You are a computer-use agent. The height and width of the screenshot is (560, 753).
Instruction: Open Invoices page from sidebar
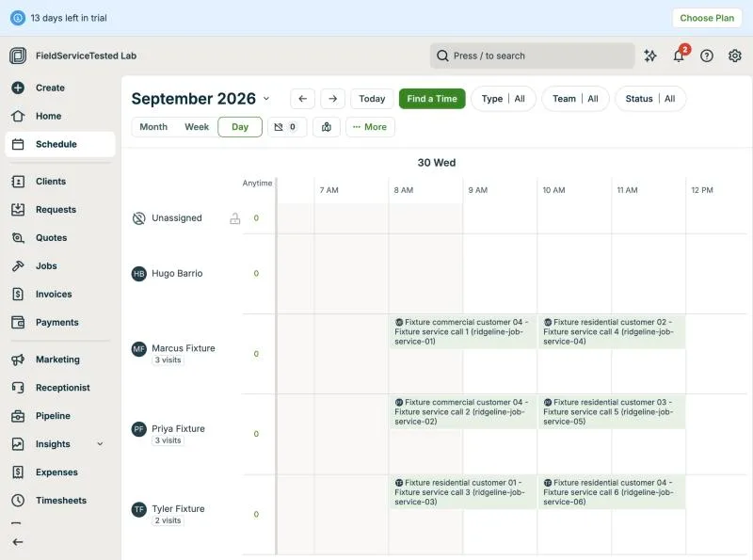click(x=60, y=294)
